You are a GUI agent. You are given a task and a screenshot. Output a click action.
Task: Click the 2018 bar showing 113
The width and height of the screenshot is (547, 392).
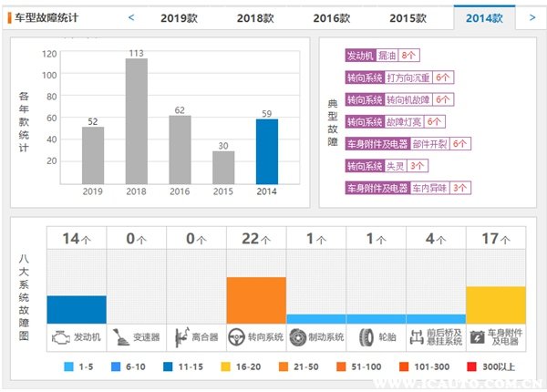point(136,121)
